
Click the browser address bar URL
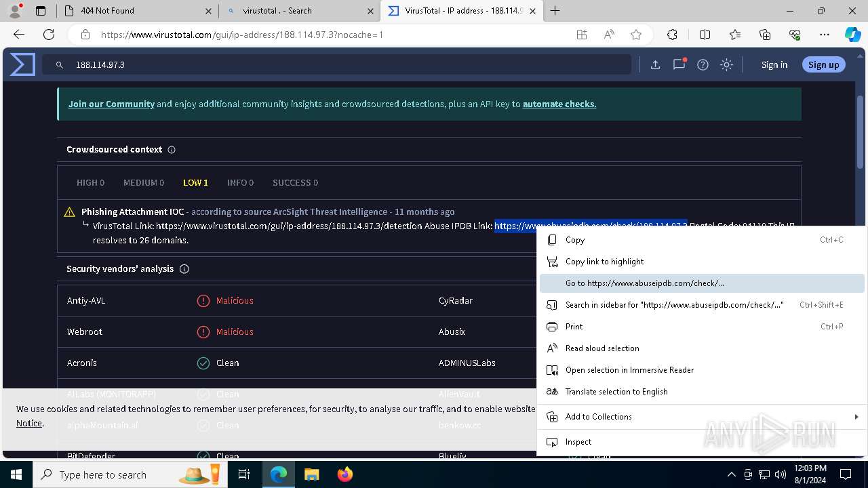click(x=242, y=35)
